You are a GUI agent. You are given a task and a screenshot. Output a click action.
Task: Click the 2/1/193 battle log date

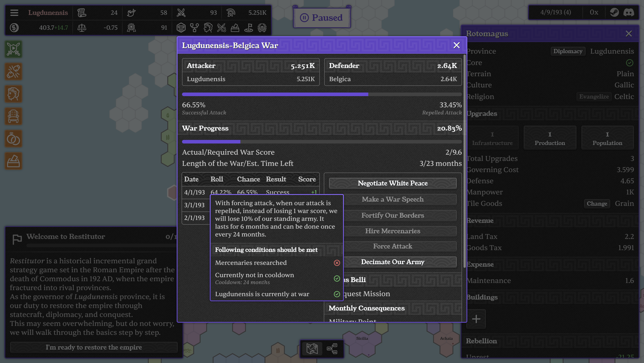click(194, 218)
